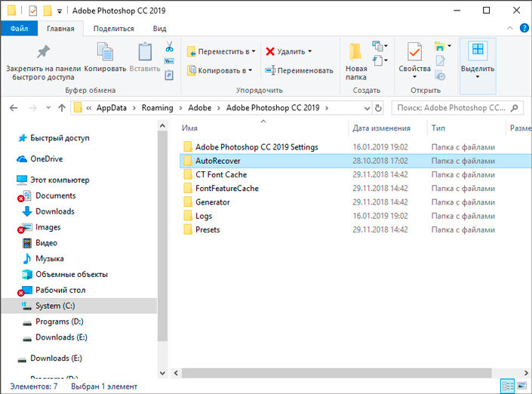
Task: Select Быстрый доступ star item
Action: (54, 138)
